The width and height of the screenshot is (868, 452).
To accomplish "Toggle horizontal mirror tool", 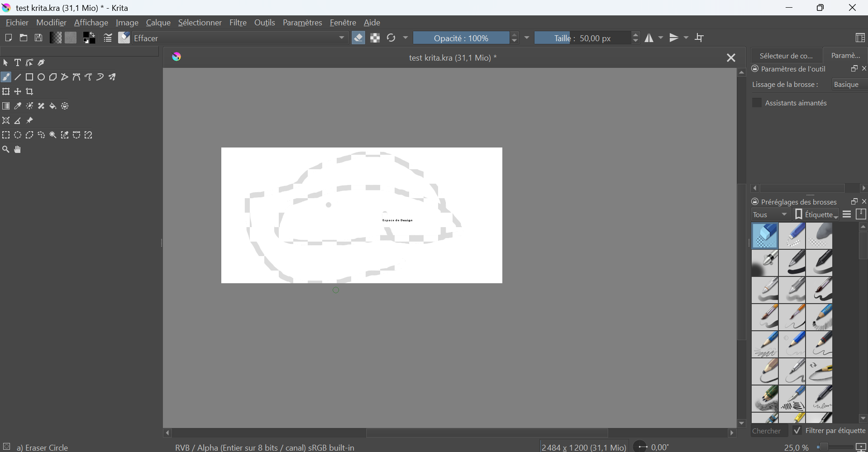I will pos(649,38).
